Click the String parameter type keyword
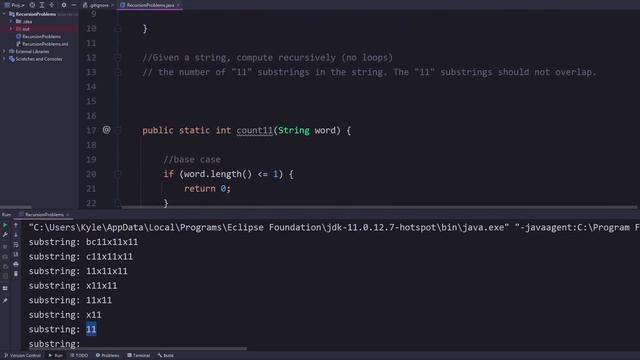This screenshot has width=640, height=360. coord(294,131)
